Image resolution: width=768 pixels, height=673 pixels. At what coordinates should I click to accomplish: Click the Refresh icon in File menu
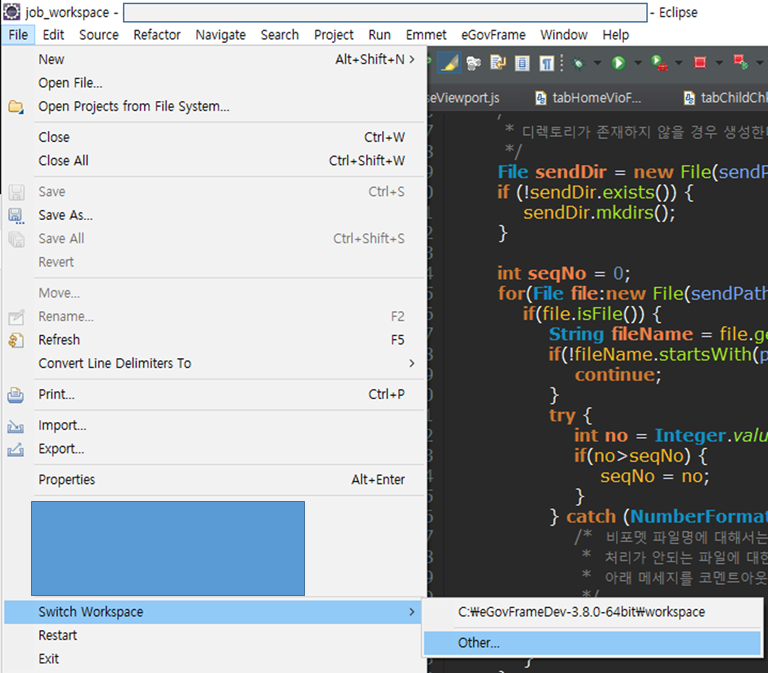(16, 340)
